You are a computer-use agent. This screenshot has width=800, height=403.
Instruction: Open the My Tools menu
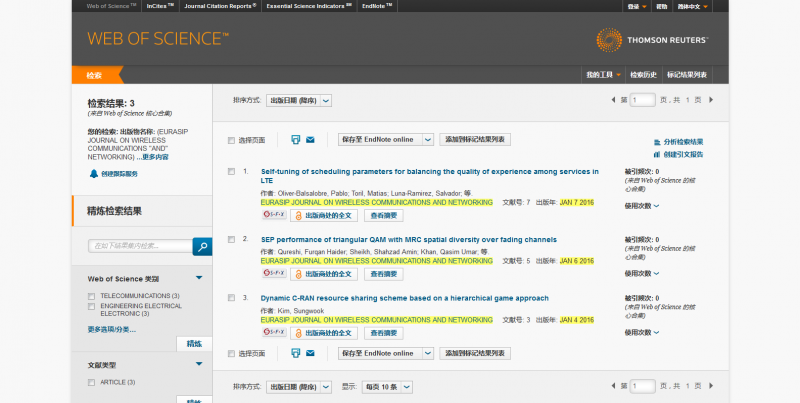tap(603, 75)
